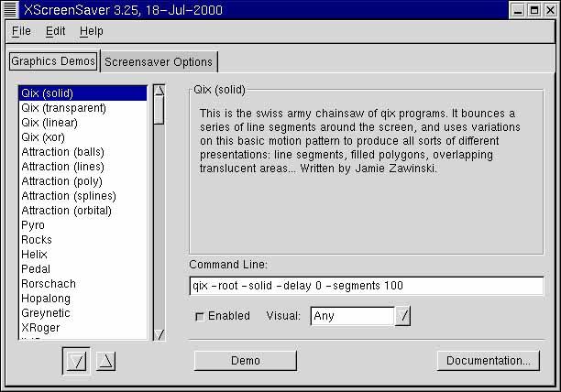561x392 pixels.
Task: Minimize the XScreenSaver window
Action: tap(518, 9)
